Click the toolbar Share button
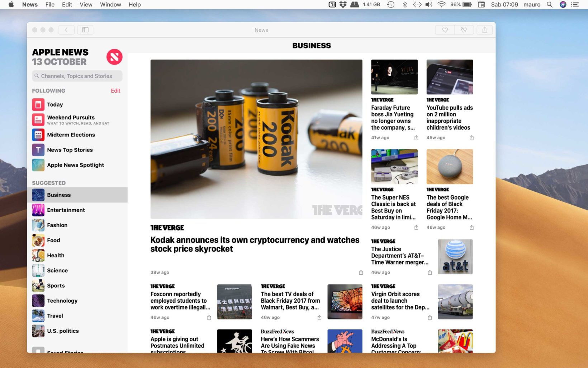The image size is (588, 368). (485, 30)
